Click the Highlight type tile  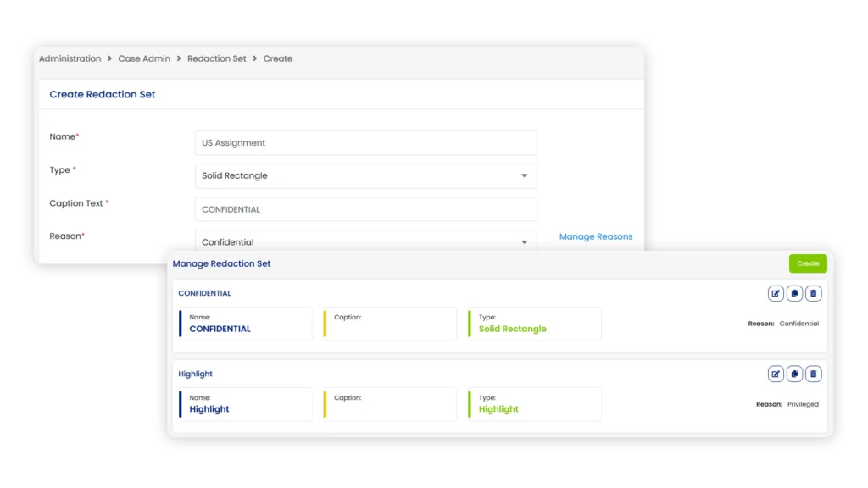534,404
